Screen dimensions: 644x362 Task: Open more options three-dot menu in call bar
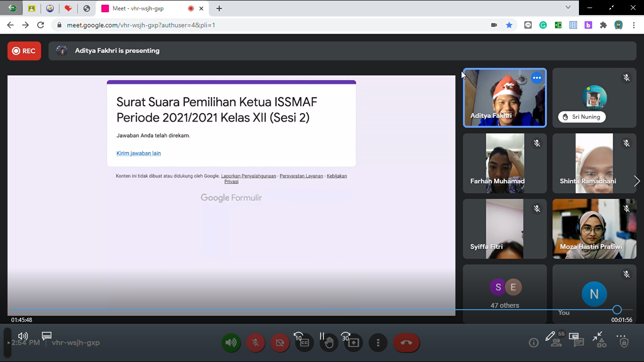[378, 343]
